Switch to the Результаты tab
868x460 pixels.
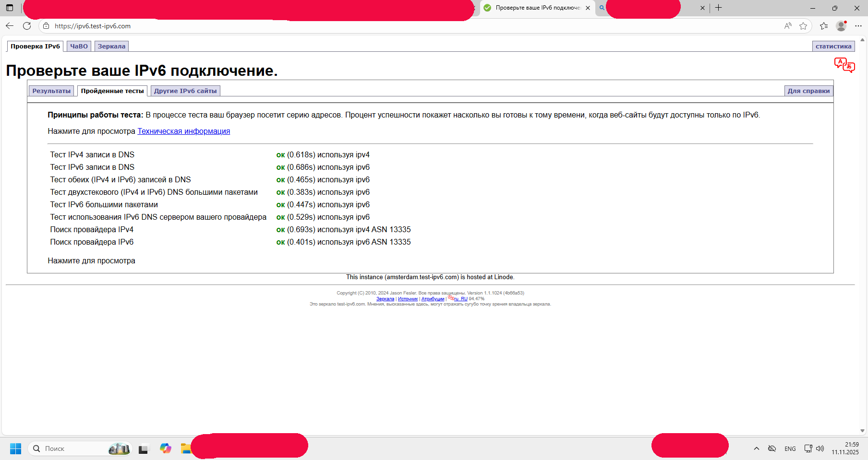pyautogui.click(x=51, y=91)
